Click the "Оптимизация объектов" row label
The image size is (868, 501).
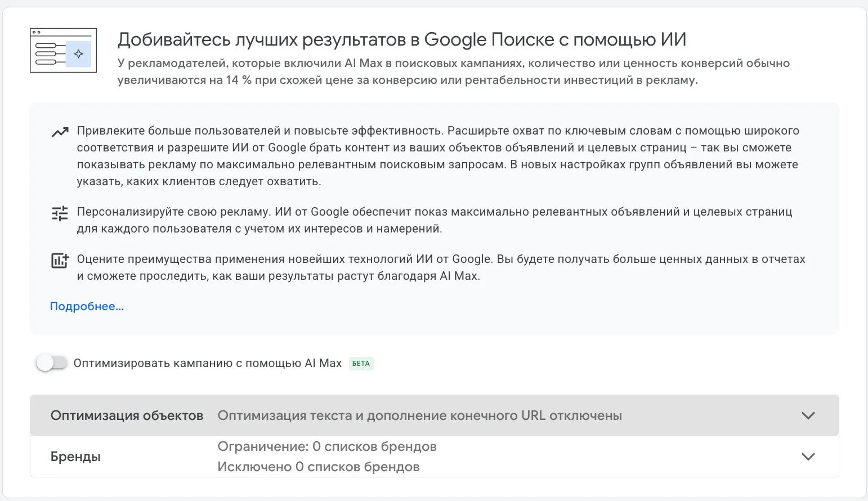tap(127, 415)
